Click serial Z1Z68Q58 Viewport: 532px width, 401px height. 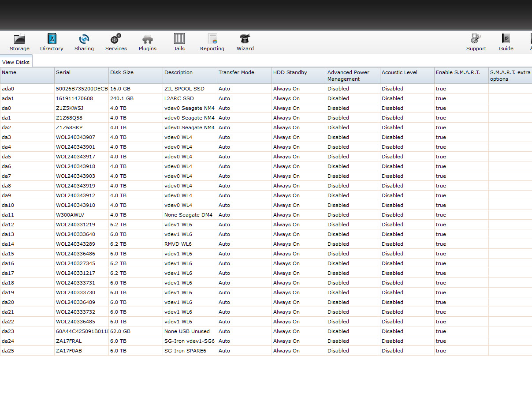[69, 118]
